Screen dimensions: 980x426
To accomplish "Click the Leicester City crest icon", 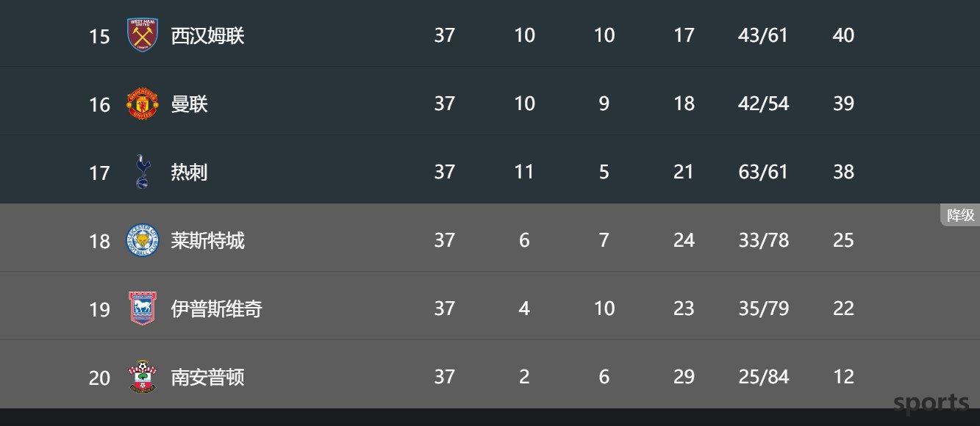I will [143, 240].
